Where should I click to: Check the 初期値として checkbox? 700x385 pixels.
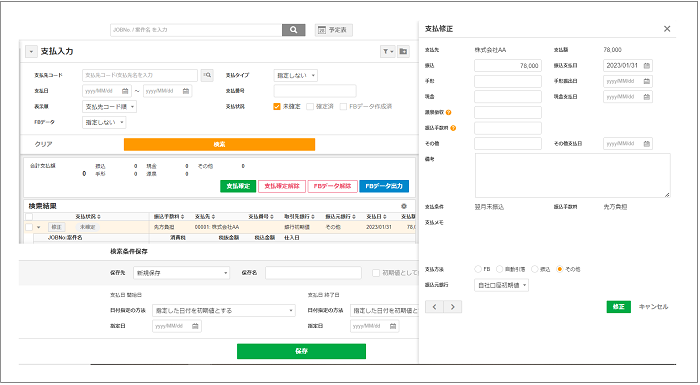point(376,273)
